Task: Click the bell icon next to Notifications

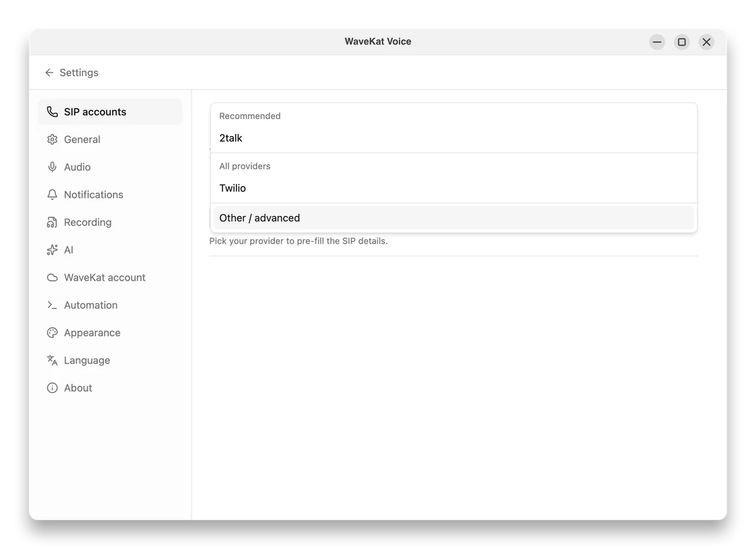Action: click(52, 195)
